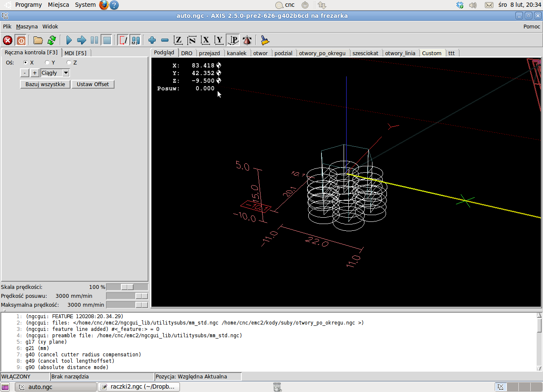The width and height of the screenshot is (543, 392).
Task: Click Ustaw Offset button
Action: coord(93,84)
